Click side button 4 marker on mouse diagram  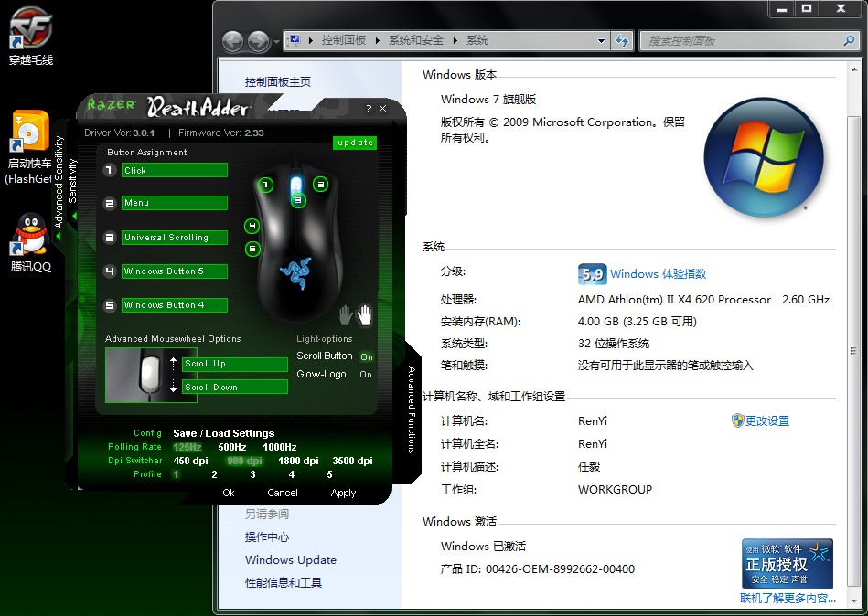coord(252,226)
